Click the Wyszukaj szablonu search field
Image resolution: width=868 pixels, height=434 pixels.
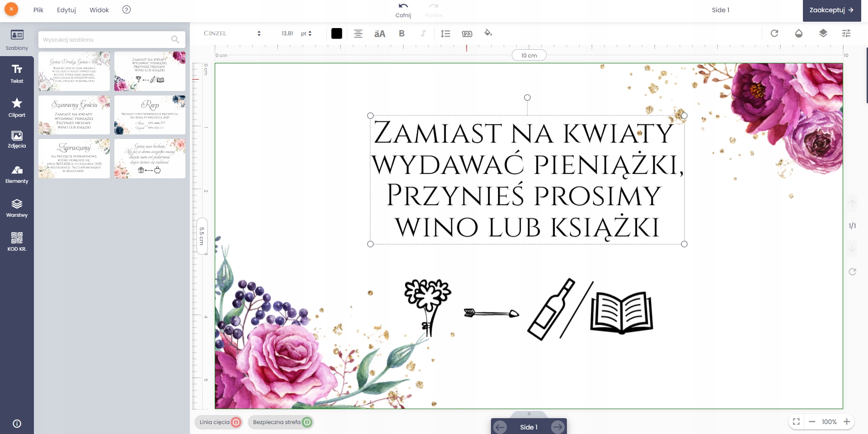coord(106,40)
